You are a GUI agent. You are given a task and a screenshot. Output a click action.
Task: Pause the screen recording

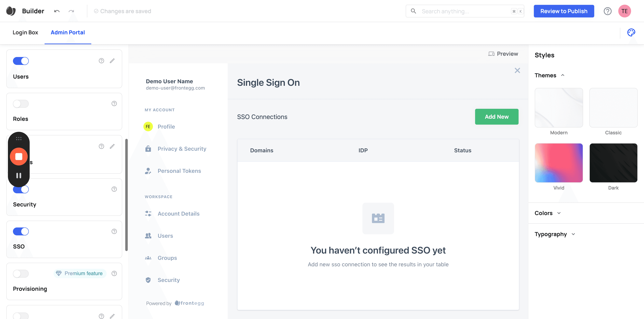click(x=19, y=175)
